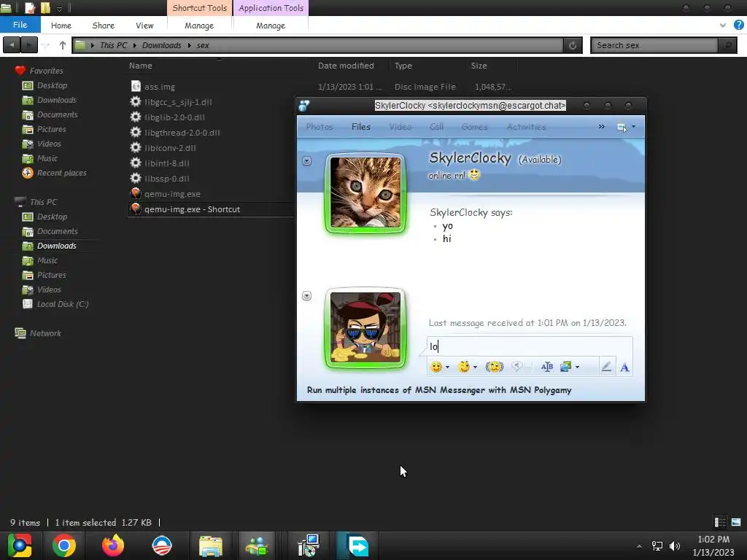747x560 pixels.
Task: Click the Messenger icon in the chat title bar
Action: (x=304, y=106)
